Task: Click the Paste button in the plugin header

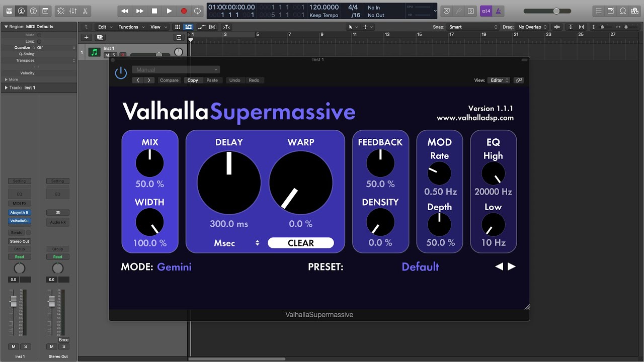Action: click(x=212, y=80)
